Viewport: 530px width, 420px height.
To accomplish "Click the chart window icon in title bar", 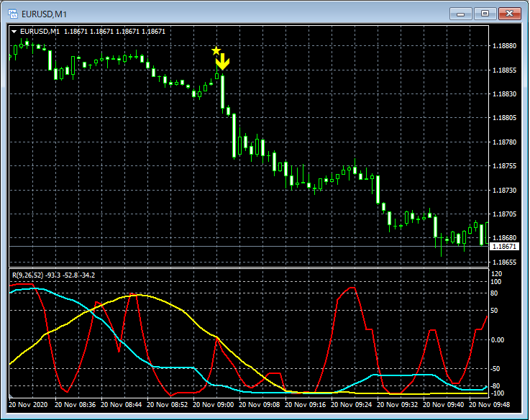I will pyautogui.click(x=12, y=13).
